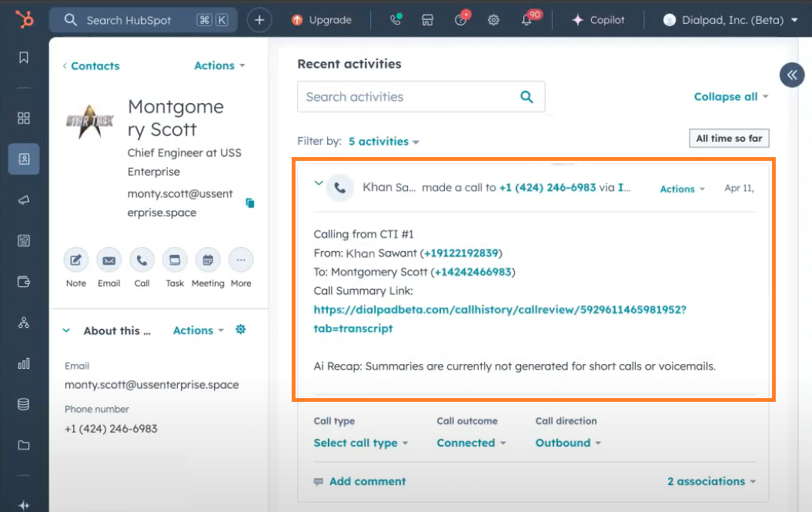The height and width of the screenshot is (512, 812).
Task: Open the Dialpad, Inc. (Beta) account menu
Action: point(730,20)
